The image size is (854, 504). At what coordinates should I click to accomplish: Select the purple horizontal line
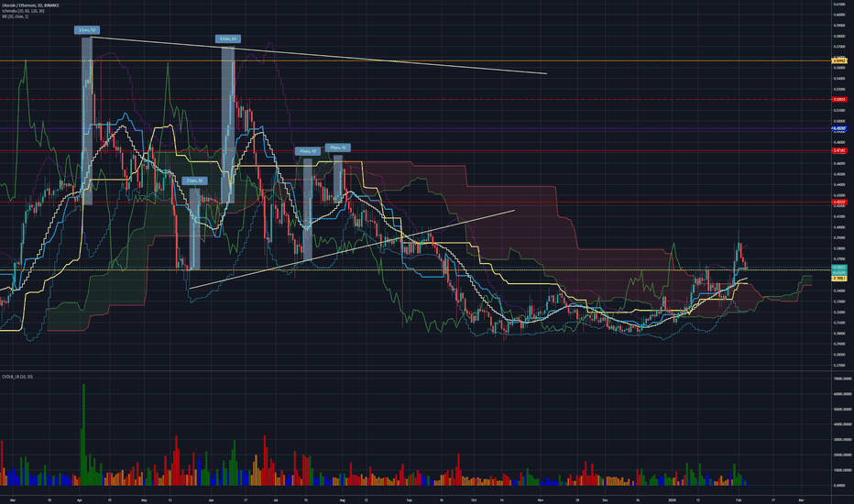(414, 128)
